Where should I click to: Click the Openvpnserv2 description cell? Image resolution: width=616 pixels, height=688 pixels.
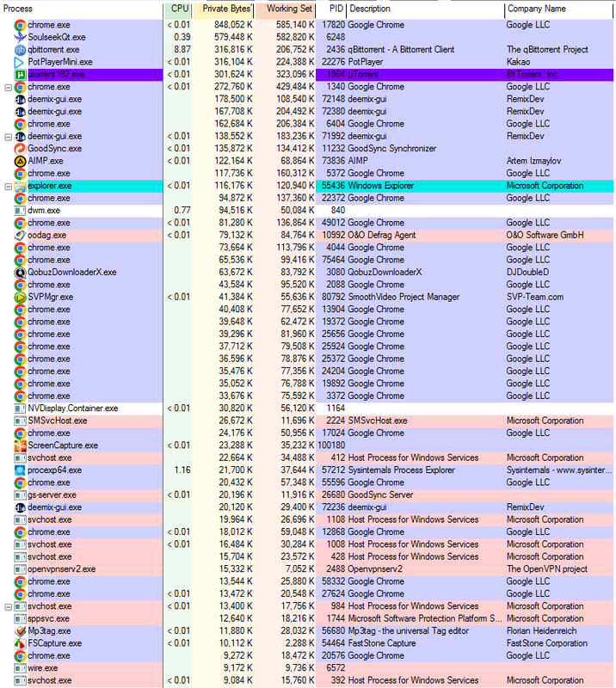pos(375,569)
